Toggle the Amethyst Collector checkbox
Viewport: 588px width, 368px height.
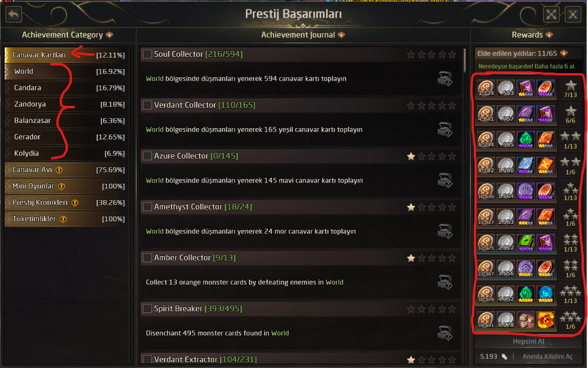tap(147, 207)
